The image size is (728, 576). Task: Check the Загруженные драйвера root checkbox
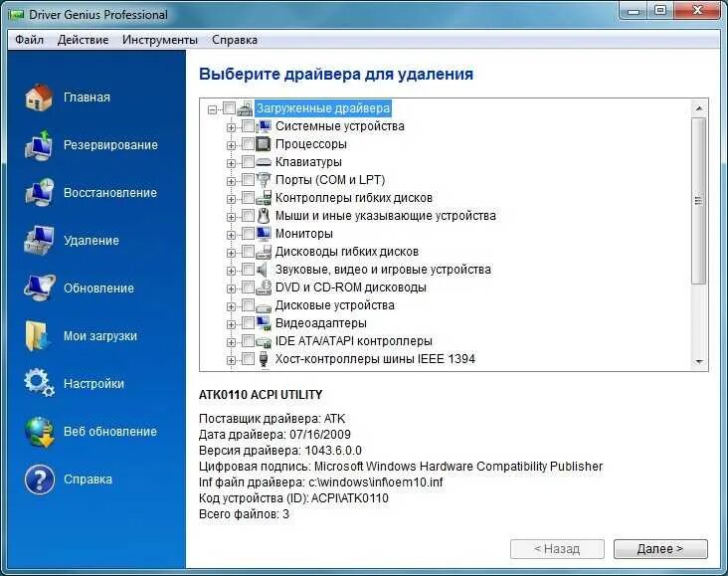[x=229, y=108]
